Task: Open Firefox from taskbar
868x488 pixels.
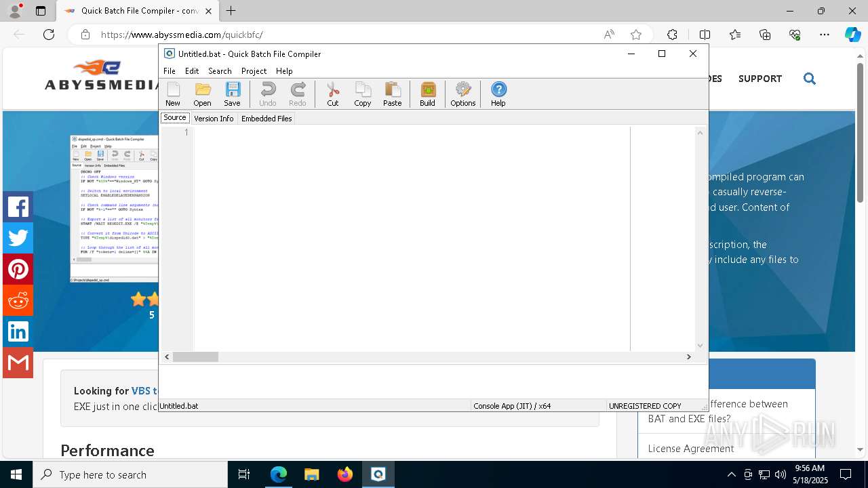Action: tap(344, 474)
